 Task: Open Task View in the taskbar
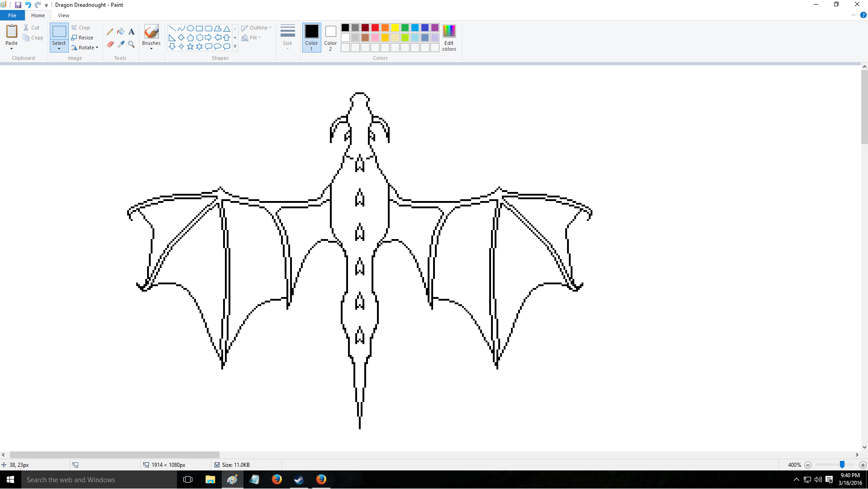tap(188, 479)
